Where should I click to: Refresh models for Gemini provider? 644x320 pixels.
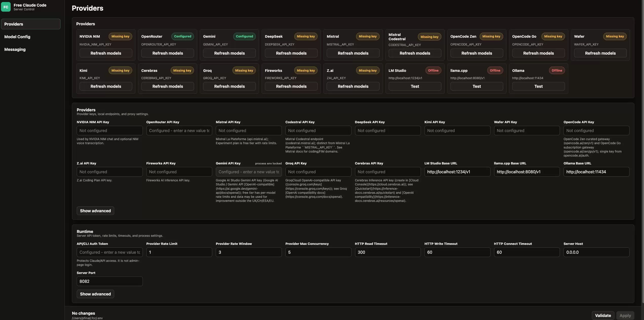[229, 53]
